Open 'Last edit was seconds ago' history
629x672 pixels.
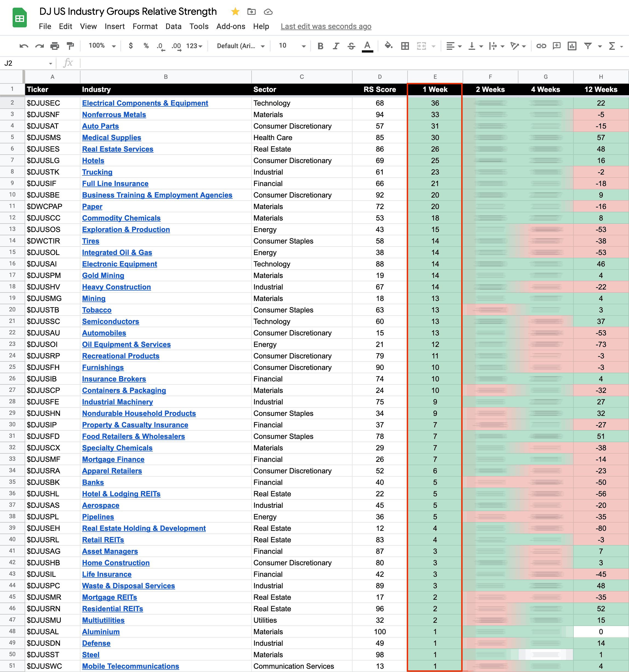(x=326, y=26)
